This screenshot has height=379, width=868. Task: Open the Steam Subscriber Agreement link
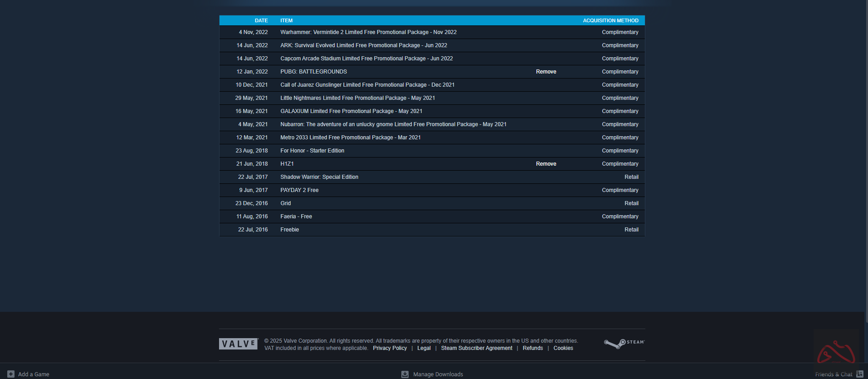[x=476, y=348]
